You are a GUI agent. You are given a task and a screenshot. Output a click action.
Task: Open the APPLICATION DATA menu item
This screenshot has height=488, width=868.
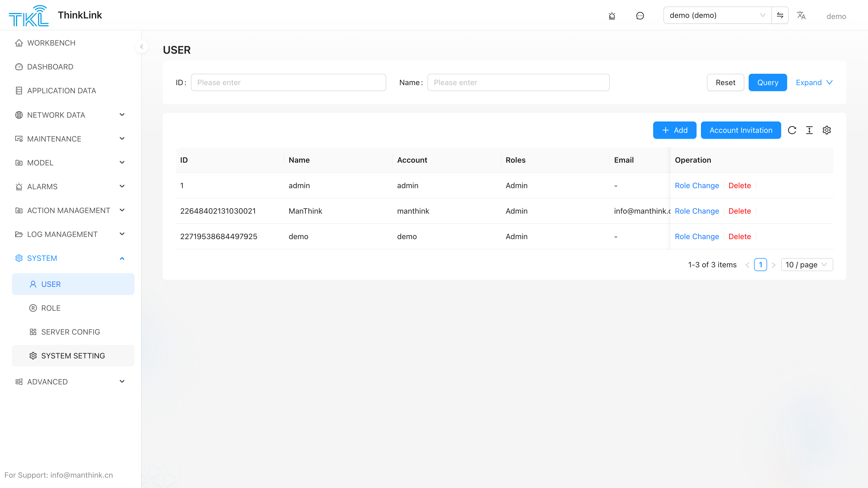[73, 91]
